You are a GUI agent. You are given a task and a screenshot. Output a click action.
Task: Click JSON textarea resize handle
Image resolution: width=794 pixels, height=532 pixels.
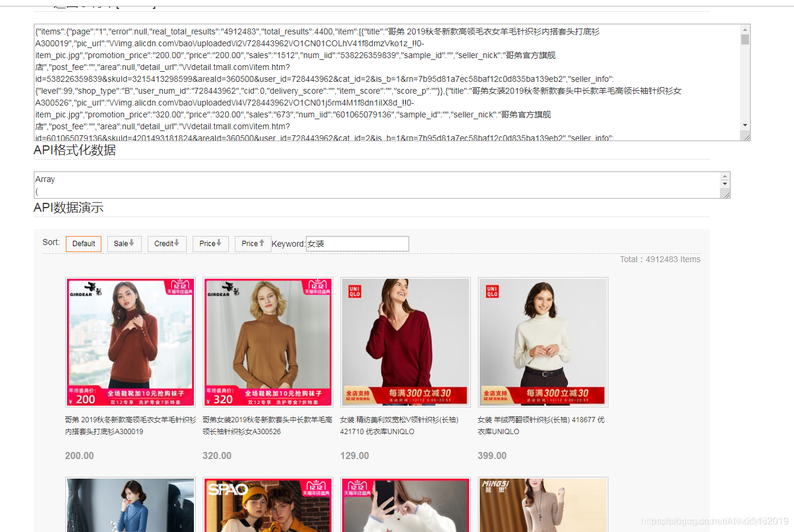click(x=746, y=136)
